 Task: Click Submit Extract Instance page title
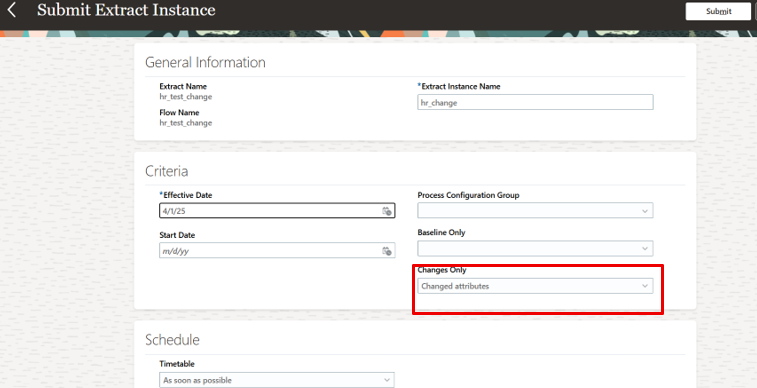tap(126, 10)
